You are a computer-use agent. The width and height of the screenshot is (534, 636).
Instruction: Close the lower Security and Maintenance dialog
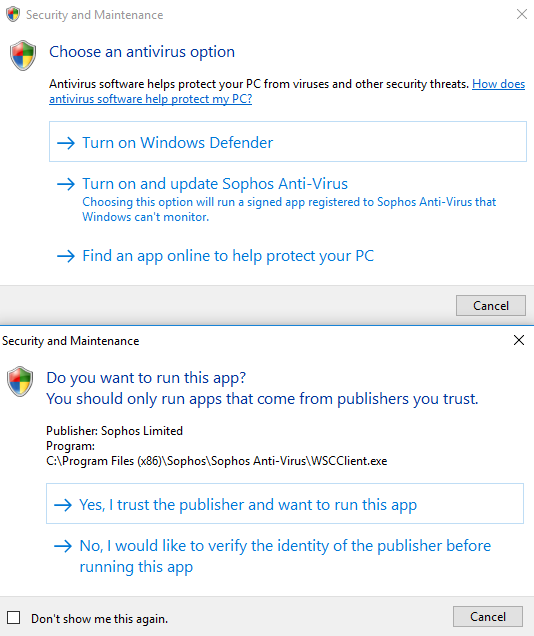(x=519, y=340)
